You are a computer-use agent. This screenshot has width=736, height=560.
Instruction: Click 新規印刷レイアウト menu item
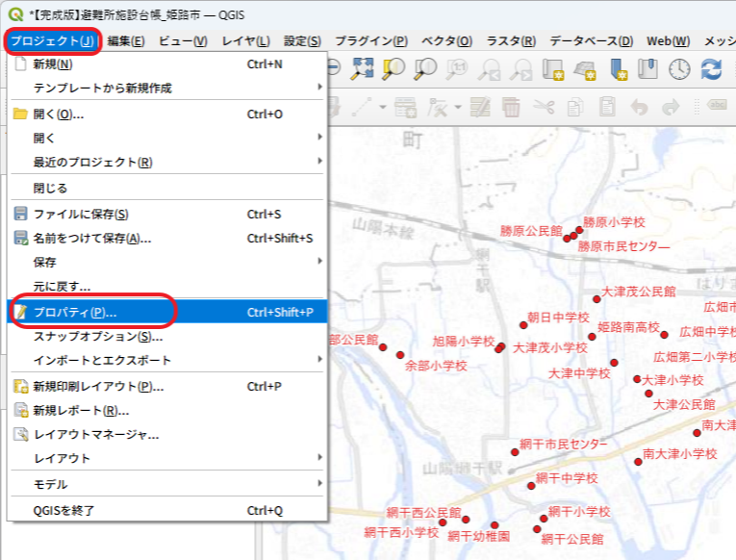click(x=98, y=386)
